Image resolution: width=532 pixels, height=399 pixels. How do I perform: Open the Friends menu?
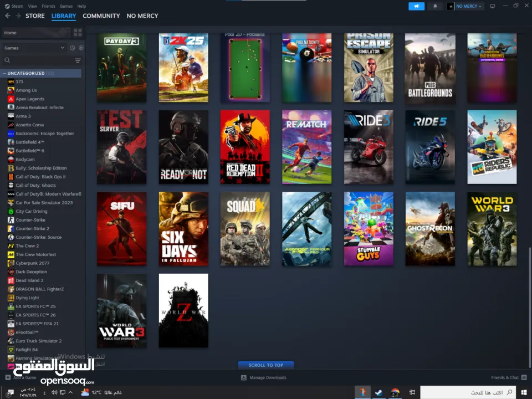pyautogui.click(x=48, y=6)
